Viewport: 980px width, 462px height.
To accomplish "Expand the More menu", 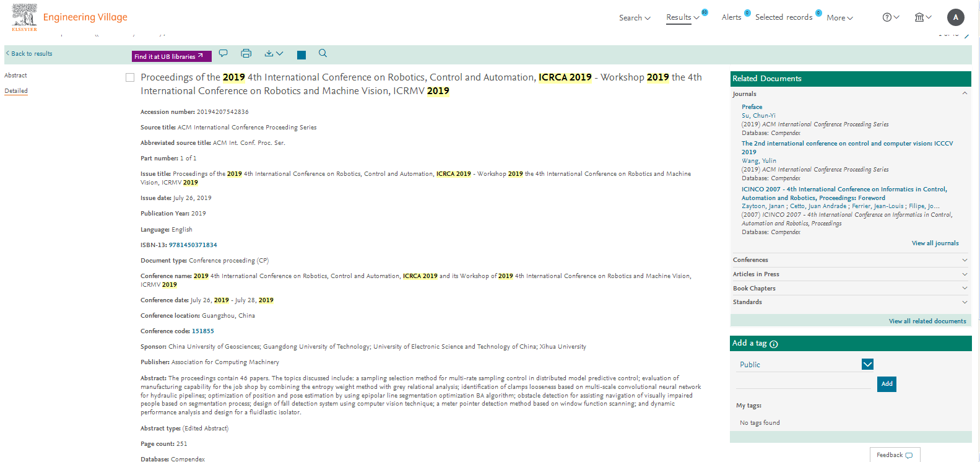I will (839, 18).
